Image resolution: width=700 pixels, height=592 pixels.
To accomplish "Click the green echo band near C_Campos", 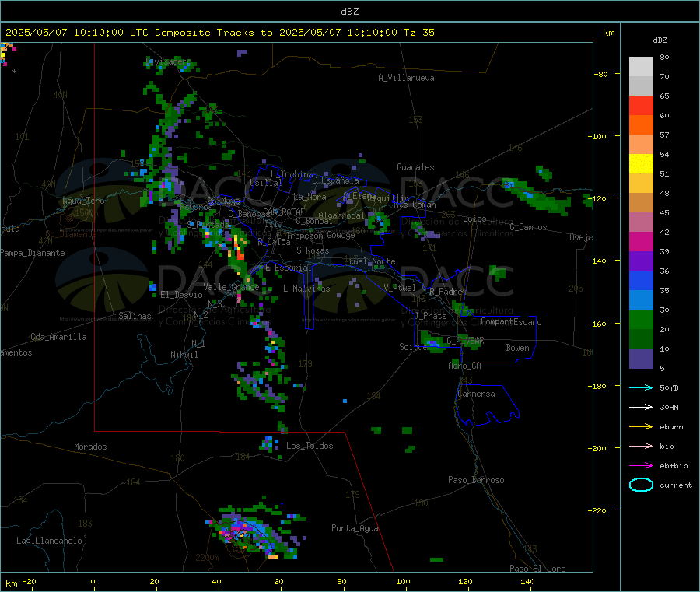I will click(x=535, y=195).
